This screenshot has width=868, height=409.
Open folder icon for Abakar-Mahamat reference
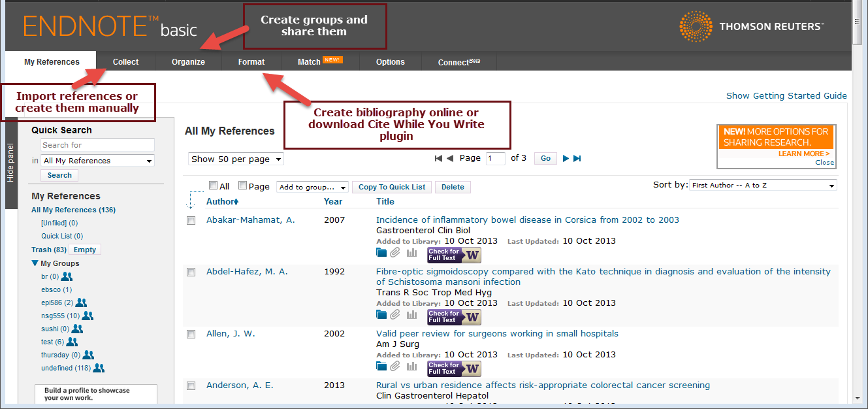coord(381,253)
